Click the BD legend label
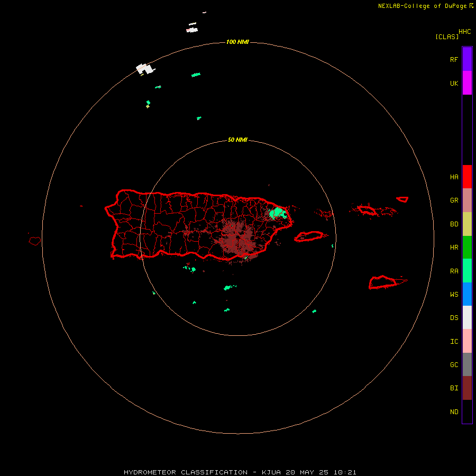The image size is (476, 476). click(454, 224)
